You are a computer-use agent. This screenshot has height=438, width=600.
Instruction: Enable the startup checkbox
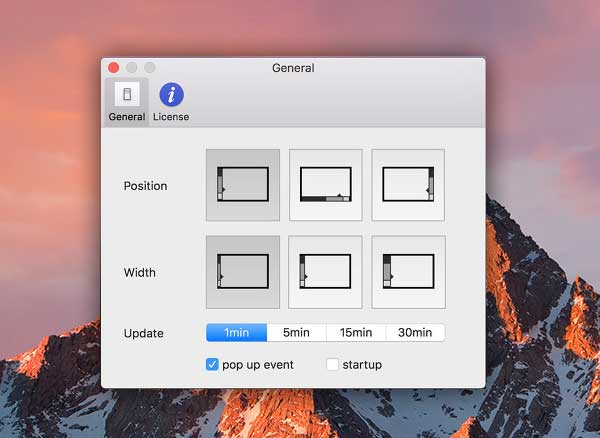pyautogui.click(x=333, y=364)
